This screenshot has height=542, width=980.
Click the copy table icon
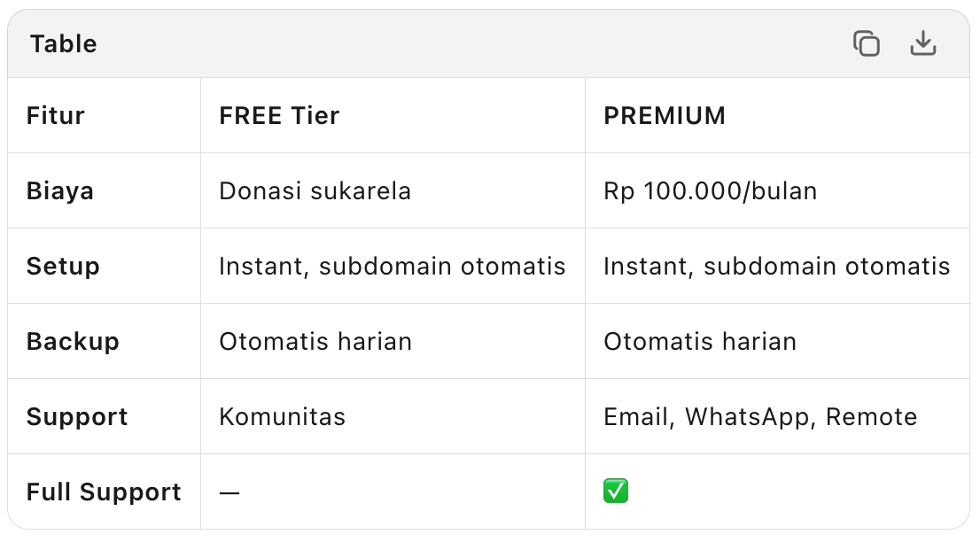tap(866, 43)
